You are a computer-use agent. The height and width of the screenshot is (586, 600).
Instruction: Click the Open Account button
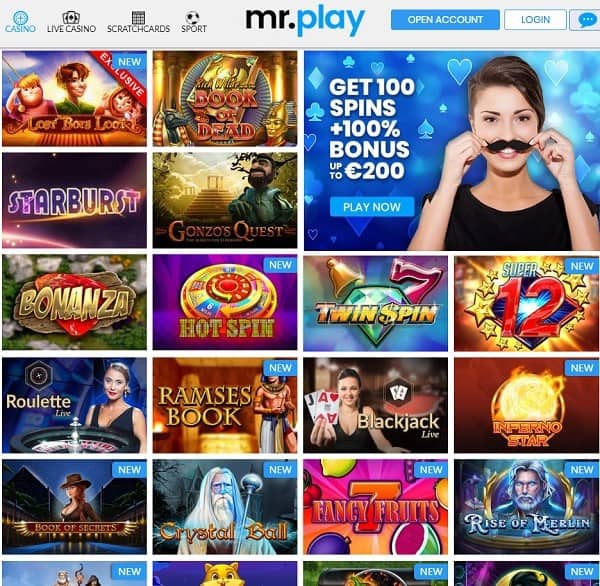(445, 20)
